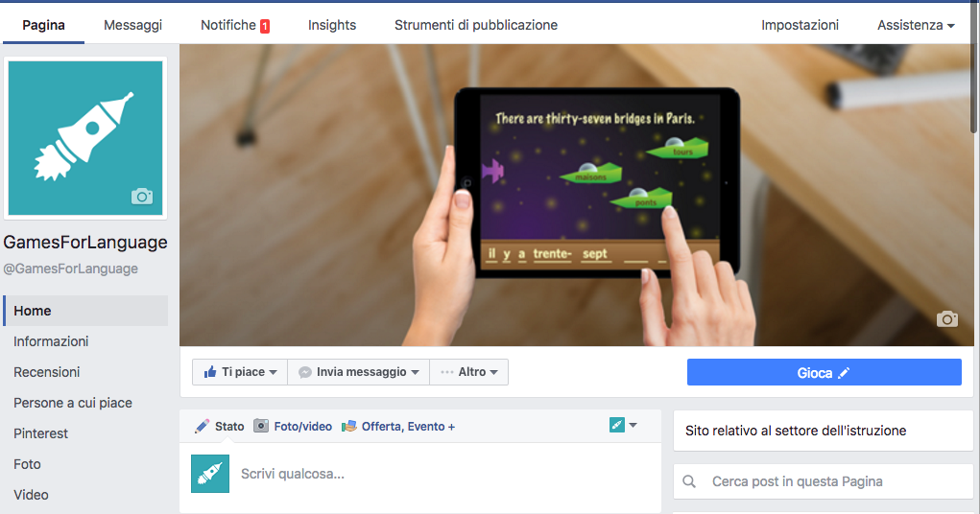Switch to the Insights tab

tap(332, 25)
